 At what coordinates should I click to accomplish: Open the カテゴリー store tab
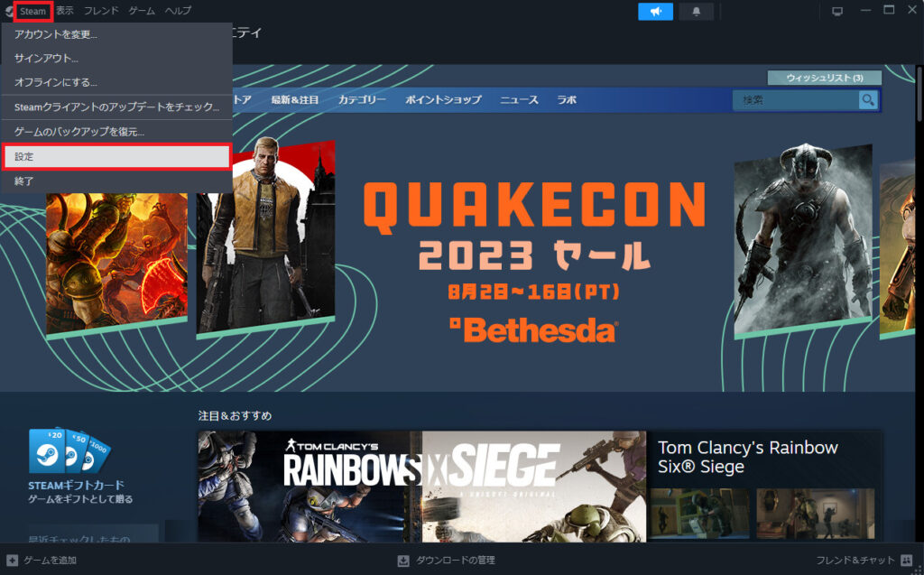point(362,99)
